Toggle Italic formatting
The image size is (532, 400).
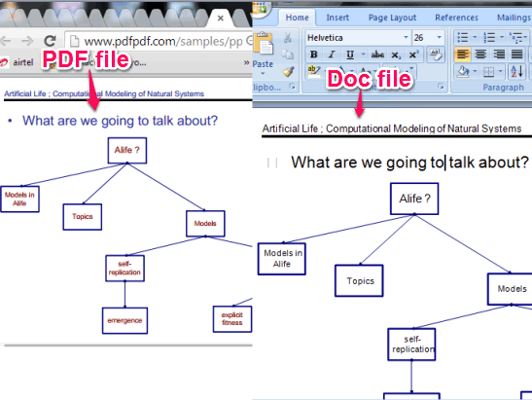point(332,55)
